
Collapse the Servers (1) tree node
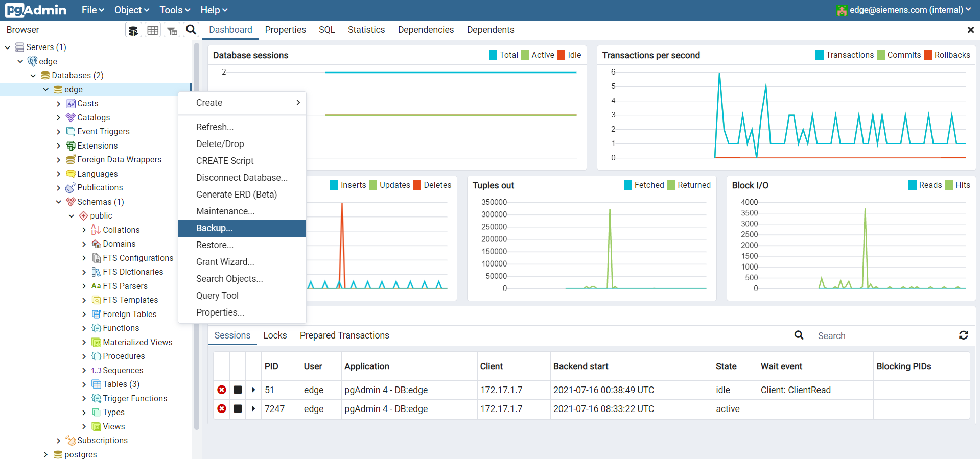[8, 47]
